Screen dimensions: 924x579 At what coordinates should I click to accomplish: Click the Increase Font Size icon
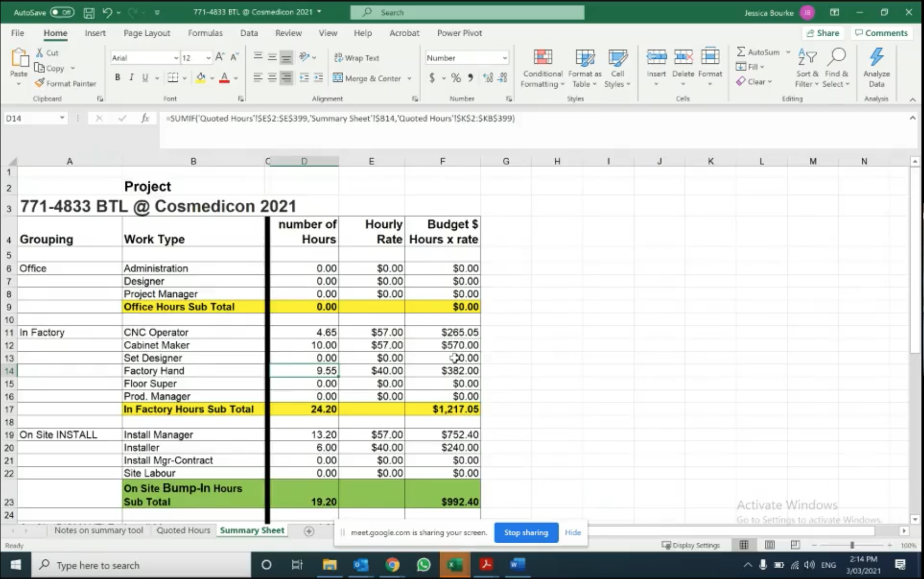(220, 58)
